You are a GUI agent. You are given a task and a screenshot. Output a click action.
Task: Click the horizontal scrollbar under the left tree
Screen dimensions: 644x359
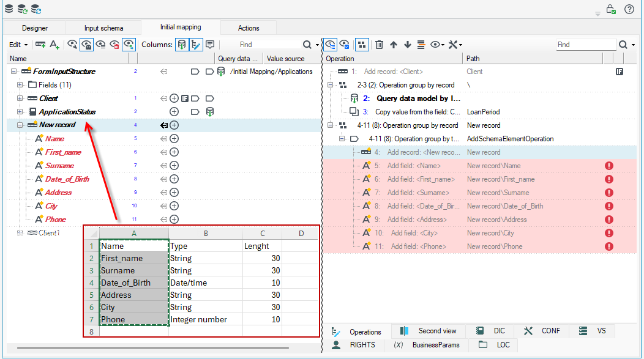coord(153,348)
